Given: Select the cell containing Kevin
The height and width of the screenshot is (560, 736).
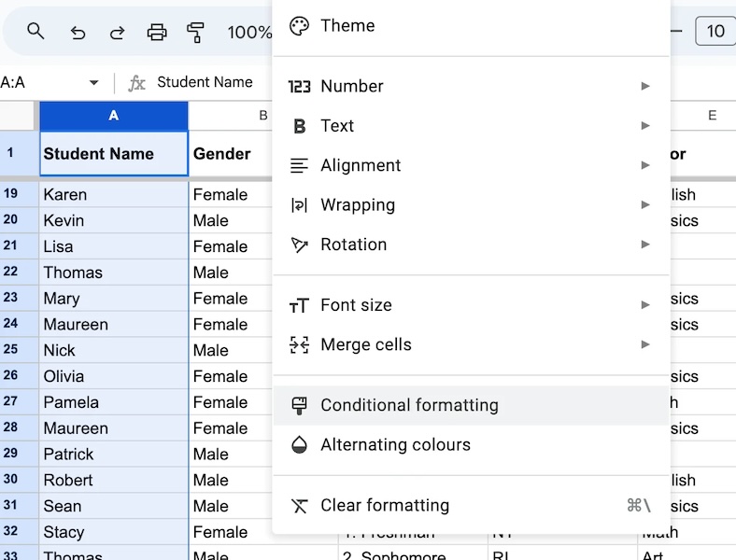Looking at the screenshot, I should (114, 220).
